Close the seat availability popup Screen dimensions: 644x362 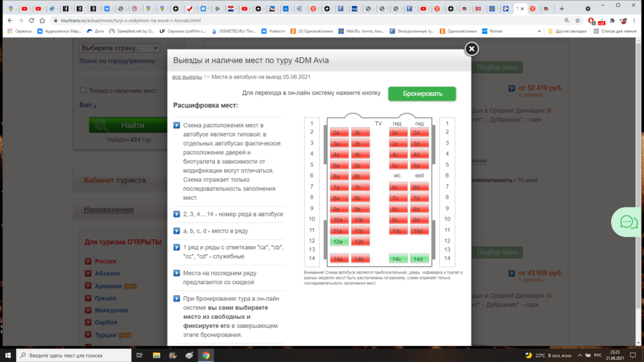471,49
